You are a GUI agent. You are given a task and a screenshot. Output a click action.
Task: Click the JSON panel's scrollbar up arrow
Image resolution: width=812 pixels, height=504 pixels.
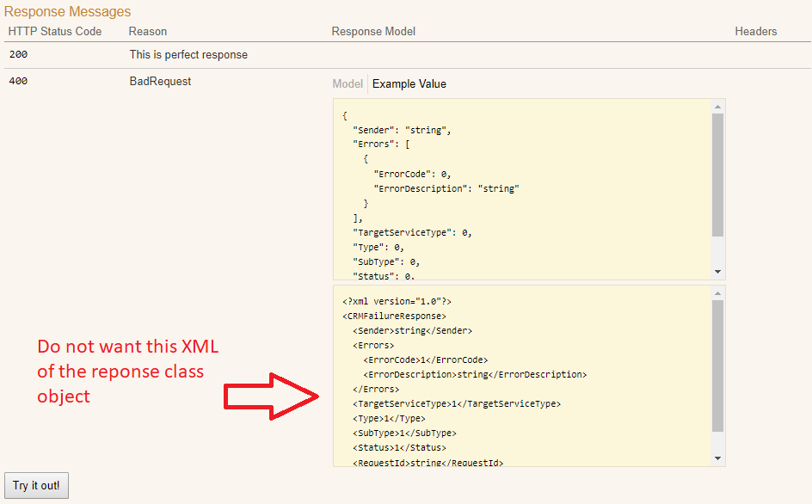click(x=717, y=104)
